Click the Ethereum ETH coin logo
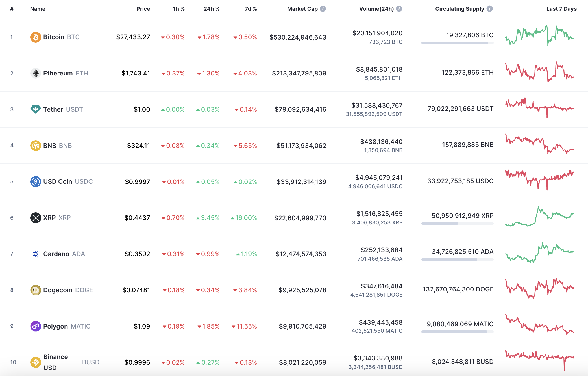Viewport: 588px width, 376px height. tap(35, 73)
